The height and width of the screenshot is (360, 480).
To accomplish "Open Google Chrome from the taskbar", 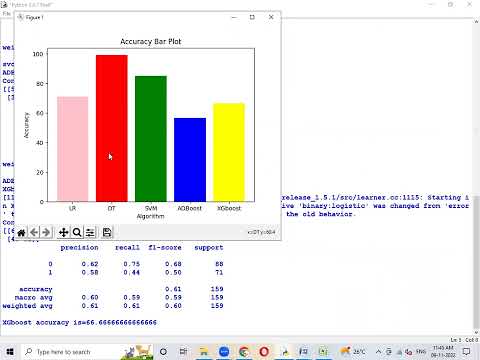I will coord(244,352).
